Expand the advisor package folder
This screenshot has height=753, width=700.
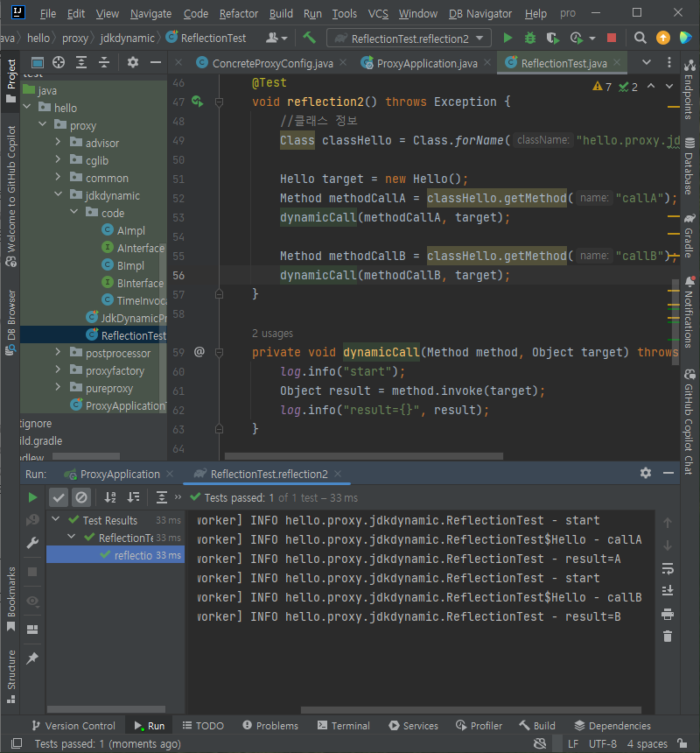[x=59, y=143]
